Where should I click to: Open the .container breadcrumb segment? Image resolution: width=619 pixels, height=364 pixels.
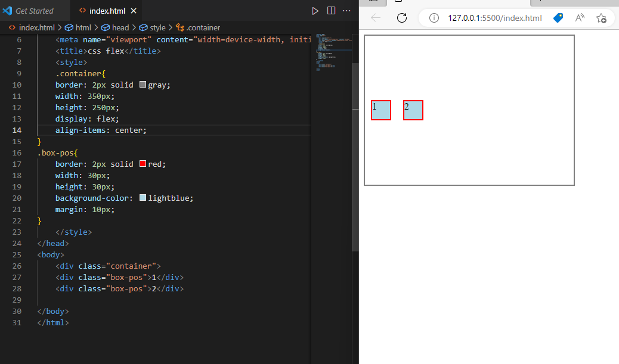point(198,27)
